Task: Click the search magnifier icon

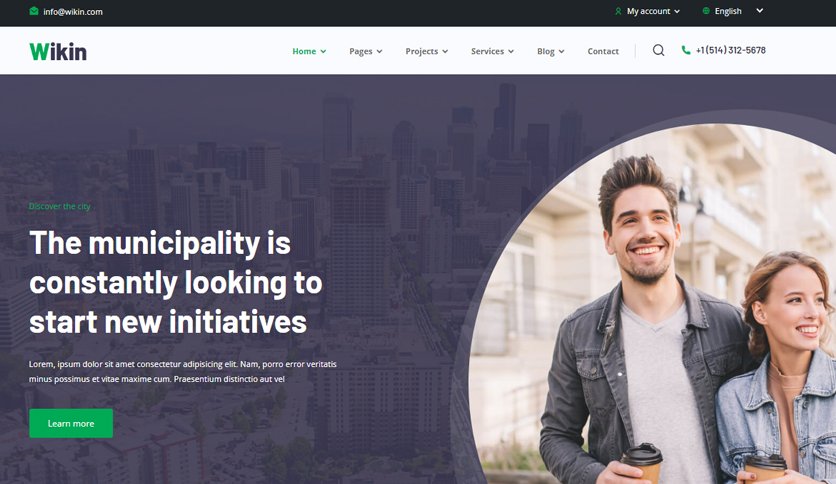Action: pyautogui.click(x=658, y=50)
